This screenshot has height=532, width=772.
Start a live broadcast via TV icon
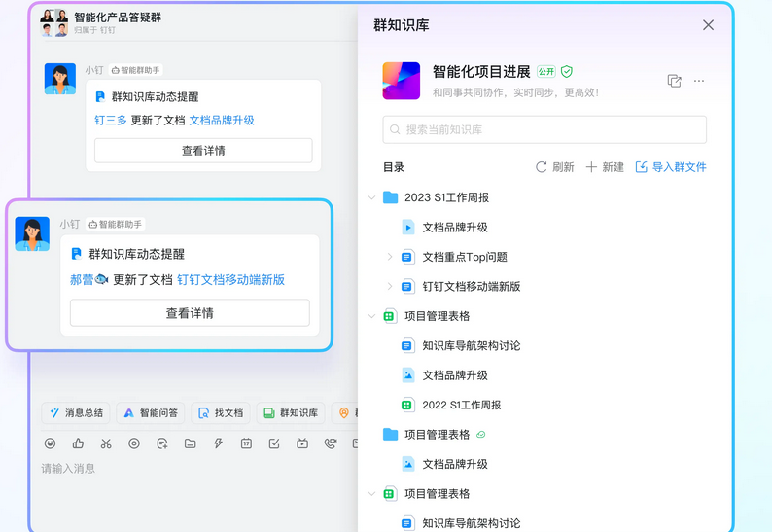[302, 443]
